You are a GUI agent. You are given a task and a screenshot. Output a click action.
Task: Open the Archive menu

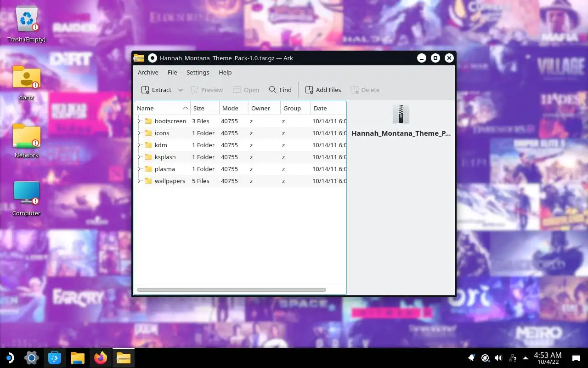[148, 72]
